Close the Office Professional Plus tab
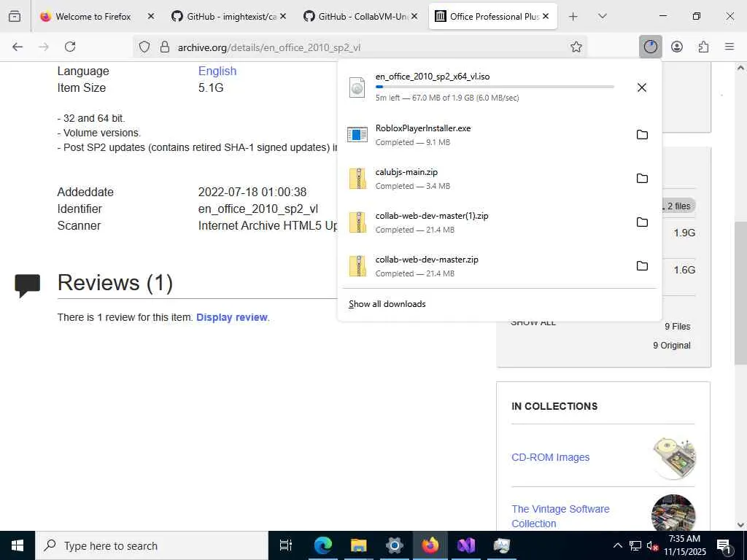The width and height of the screenshot is (747, 560). click(x=546, y=16)
